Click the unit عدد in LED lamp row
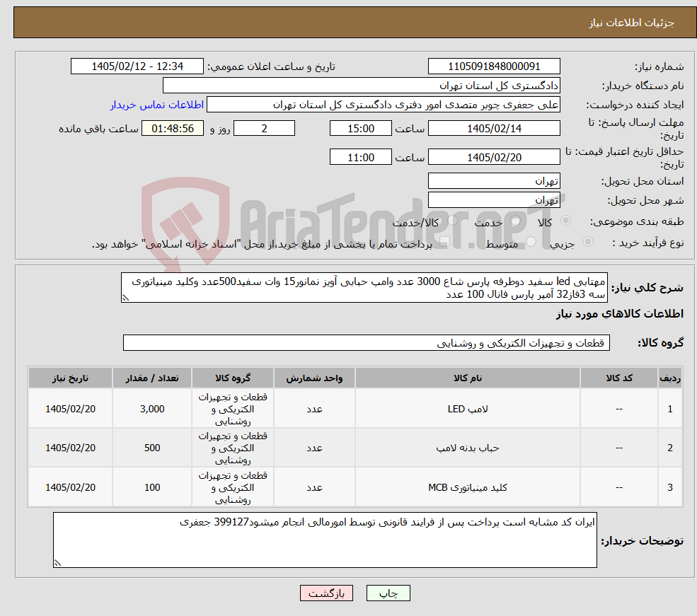This screenshot has width=697, height=616. pos(314,409)
